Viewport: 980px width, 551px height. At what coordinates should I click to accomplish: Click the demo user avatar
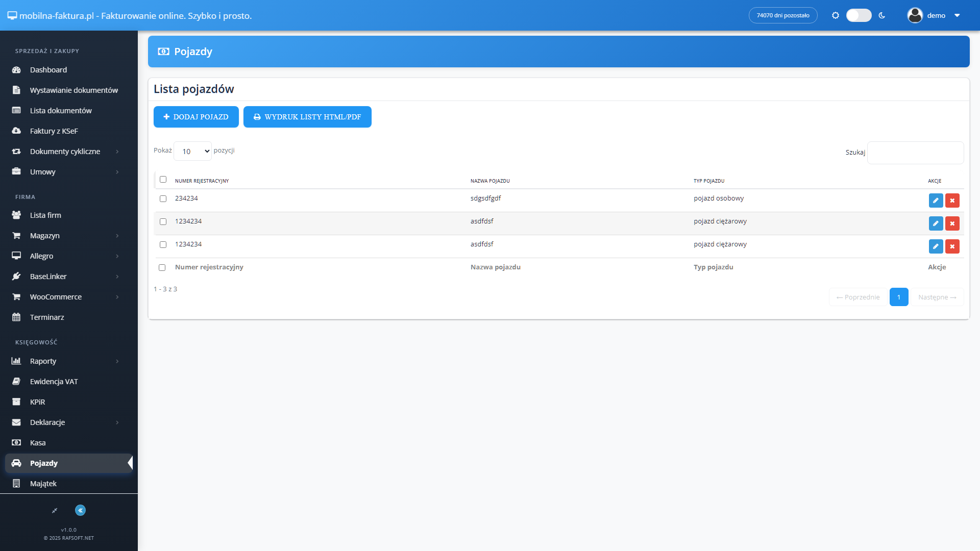point(915,15)
